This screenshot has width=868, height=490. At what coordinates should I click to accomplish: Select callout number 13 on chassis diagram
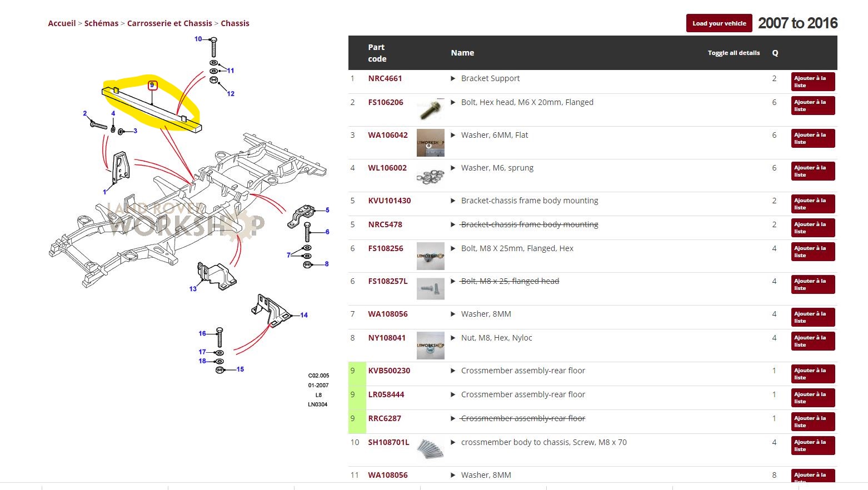point(193,289)
